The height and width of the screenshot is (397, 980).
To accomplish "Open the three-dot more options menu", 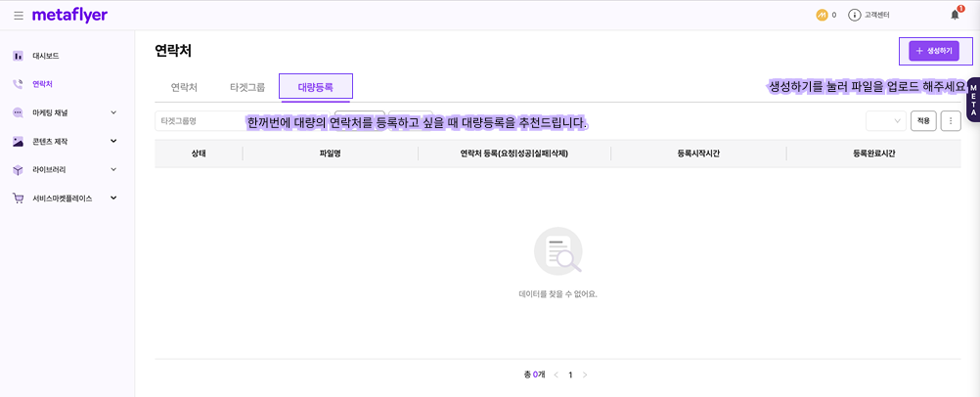I will tap(950, 120).
